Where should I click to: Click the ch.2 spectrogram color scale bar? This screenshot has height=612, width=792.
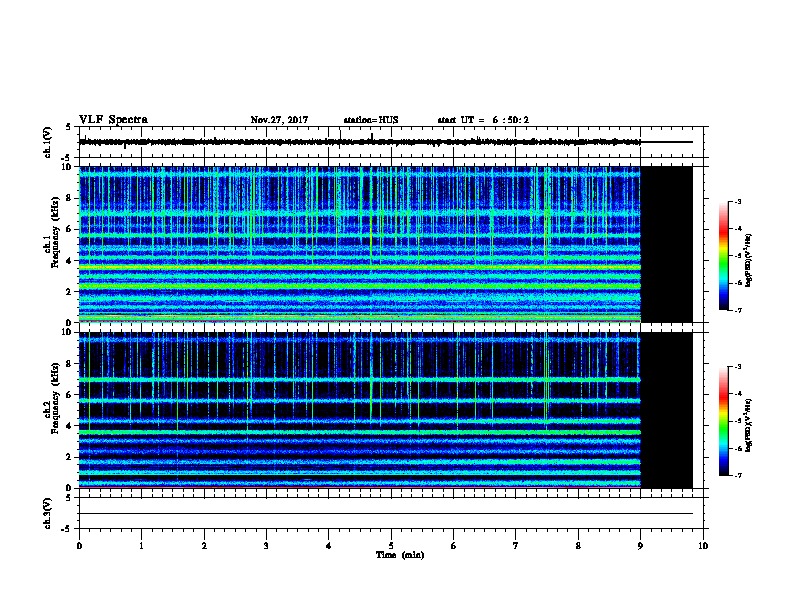(x=723, y=421)
